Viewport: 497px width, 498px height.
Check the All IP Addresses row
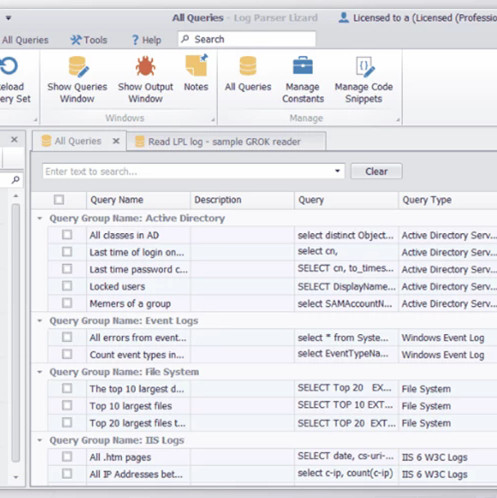[x=67, y=474]
